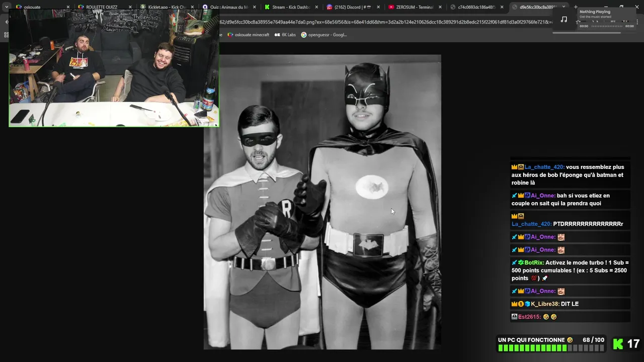
Task: Close the ROULETTE QUIZZ tab
Action: tap(130, 7)
